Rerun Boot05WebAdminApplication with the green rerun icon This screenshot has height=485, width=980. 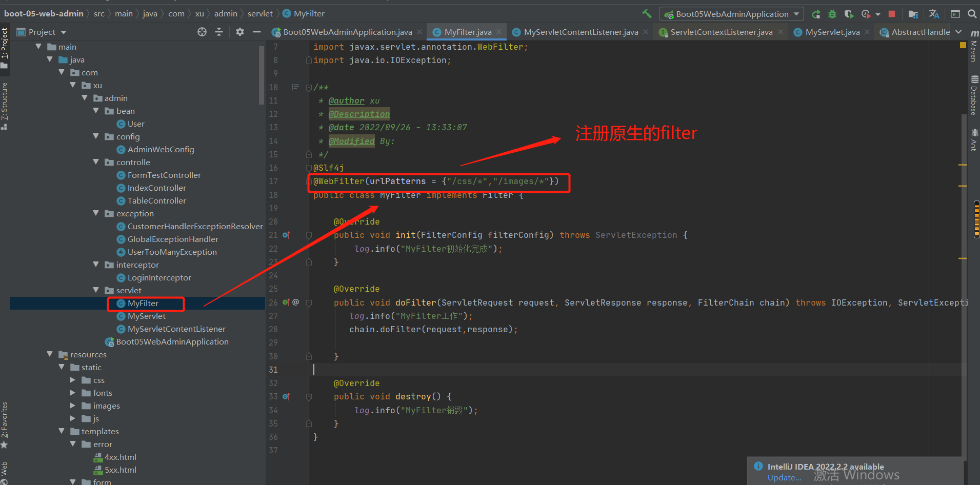pyautogui.click(x=816, y=14)
